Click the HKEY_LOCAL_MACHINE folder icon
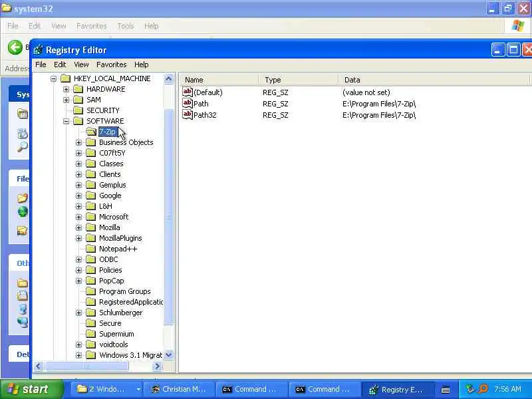 coord(65,78)
